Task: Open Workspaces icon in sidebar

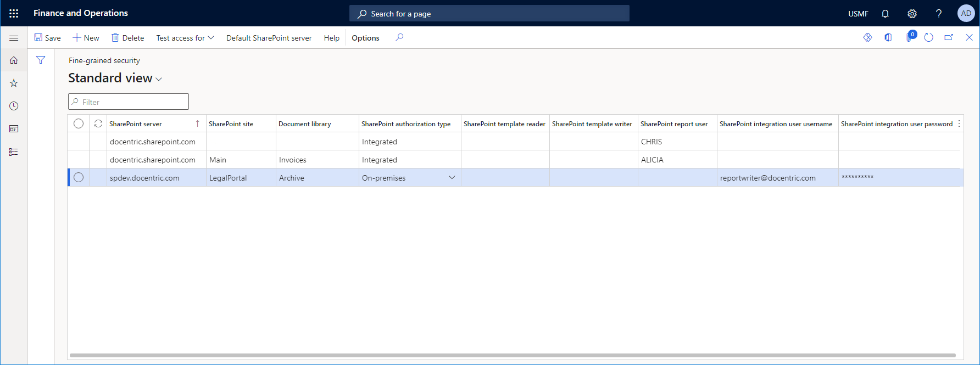Action: pos(14,129)
